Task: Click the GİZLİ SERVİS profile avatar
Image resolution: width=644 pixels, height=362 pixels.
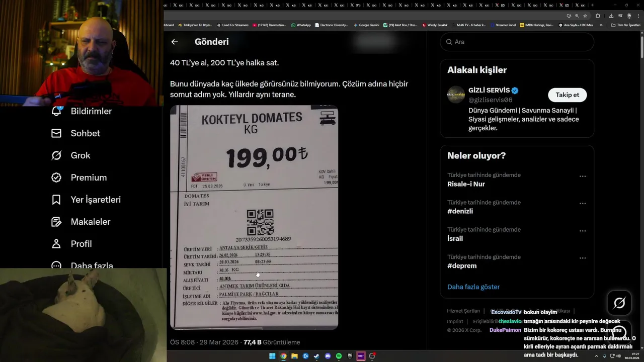Action: [x=456, y=95]
